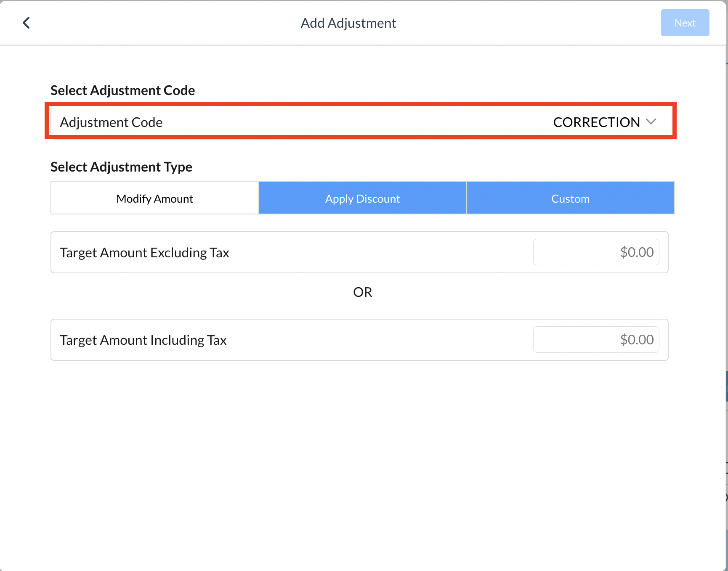Click the back arrow chevron
728x571 pixels.
[x=26, y=23]
